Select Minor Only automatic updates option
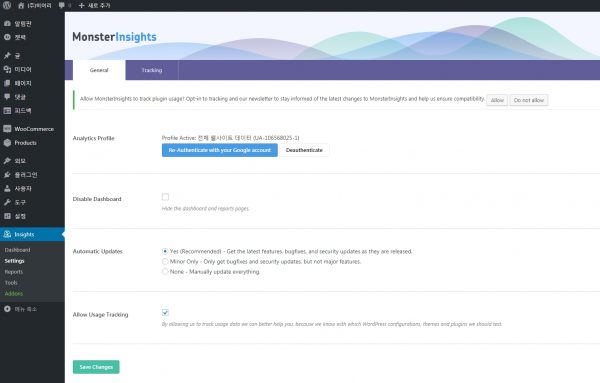This screenshot has height=383, width=600. tap(165, 261)
